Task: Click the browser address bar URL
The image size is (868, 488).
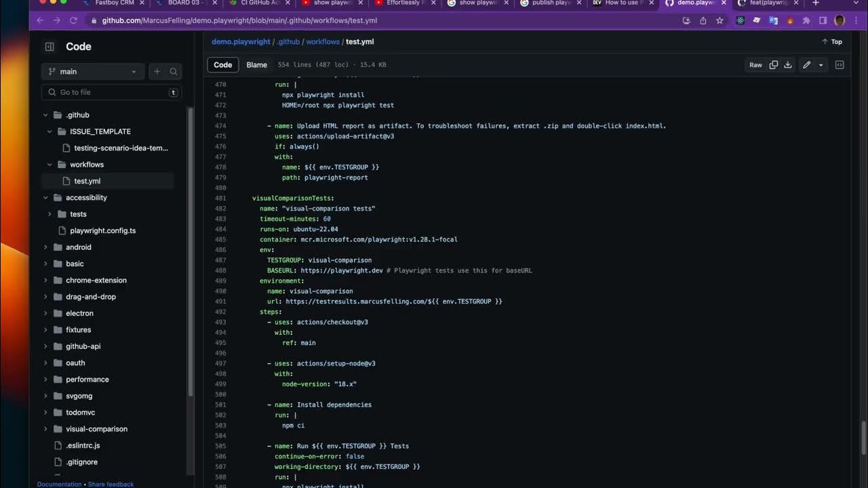Action: pyautogui.click(x=239, y=20)
